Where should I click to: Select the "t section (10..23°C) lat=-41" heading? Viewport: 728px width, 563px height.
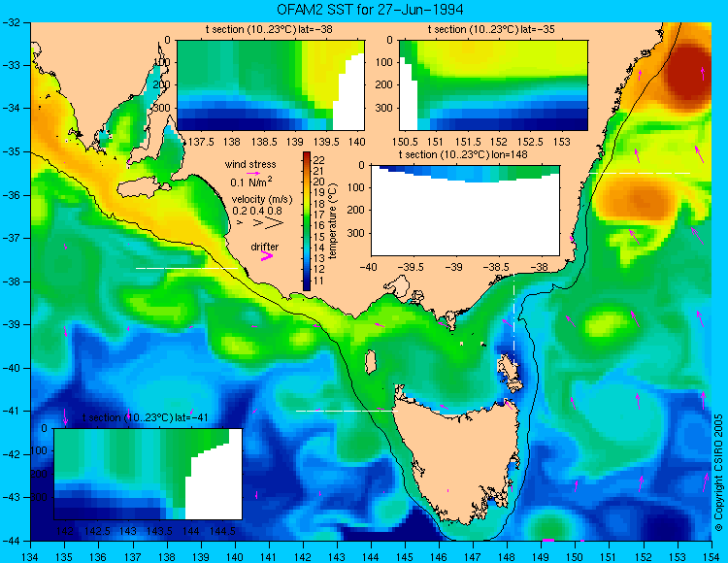145,417
